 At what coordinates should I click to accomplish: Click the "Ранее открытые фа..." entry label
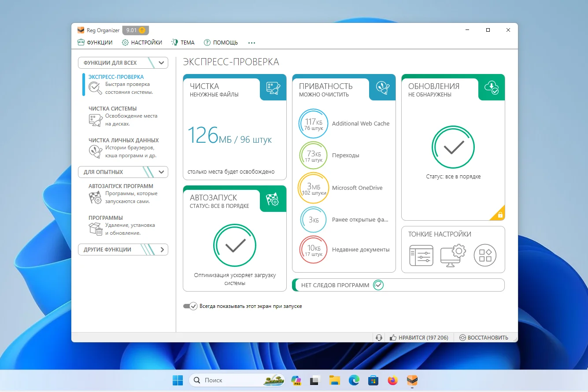361,220
